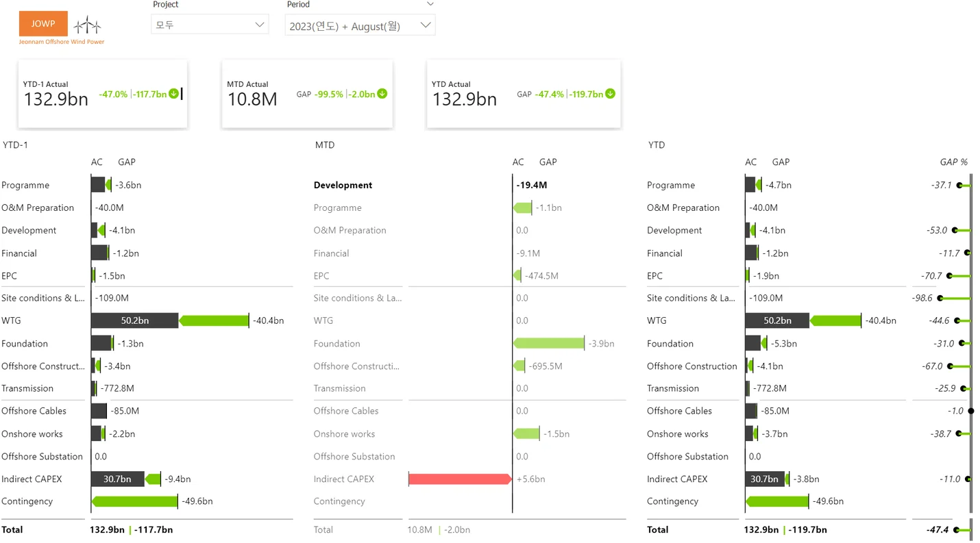Select Foundation row label in MTD chart
The height and width of the screenshot is (543, 980).
pos(337,343)
